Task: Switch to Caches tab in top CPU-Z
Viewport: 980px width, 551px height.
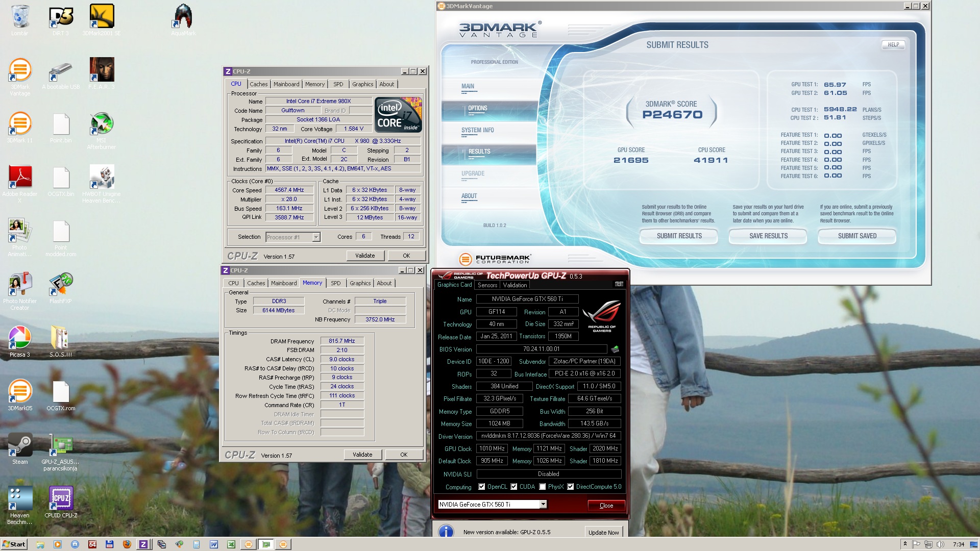Action: [x=258, y=84]
